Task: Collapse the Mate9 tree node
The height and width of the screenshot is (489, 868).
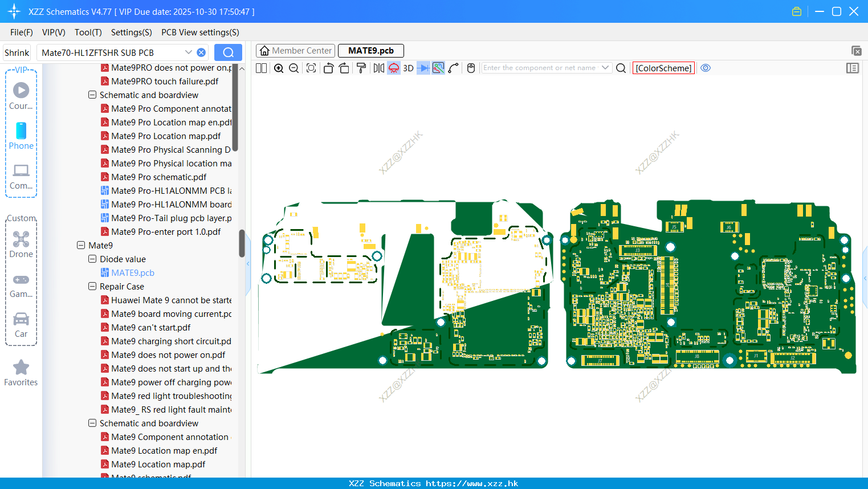Action: 81,246
